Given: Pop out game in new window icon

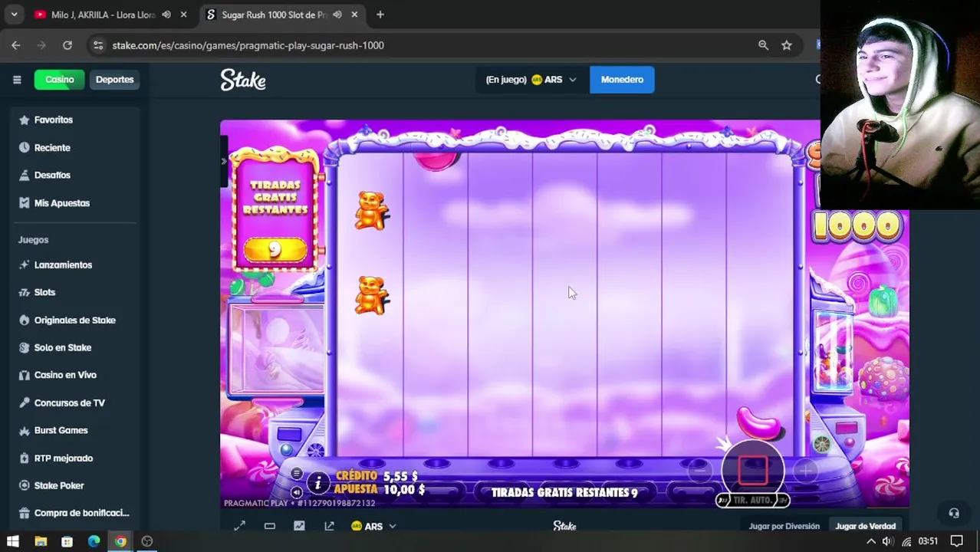Looking at the screenshot, I should coord(329,526).
